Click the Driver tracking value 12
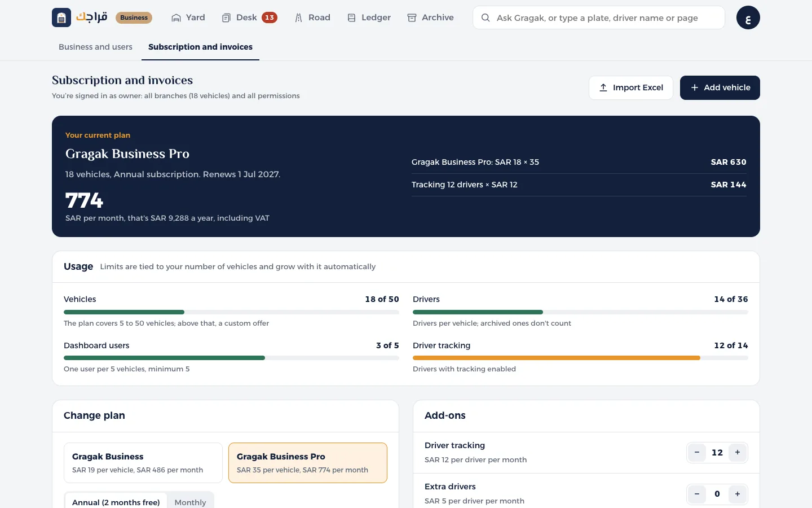This screenshot has height=508, width=812. pos(717,452)
